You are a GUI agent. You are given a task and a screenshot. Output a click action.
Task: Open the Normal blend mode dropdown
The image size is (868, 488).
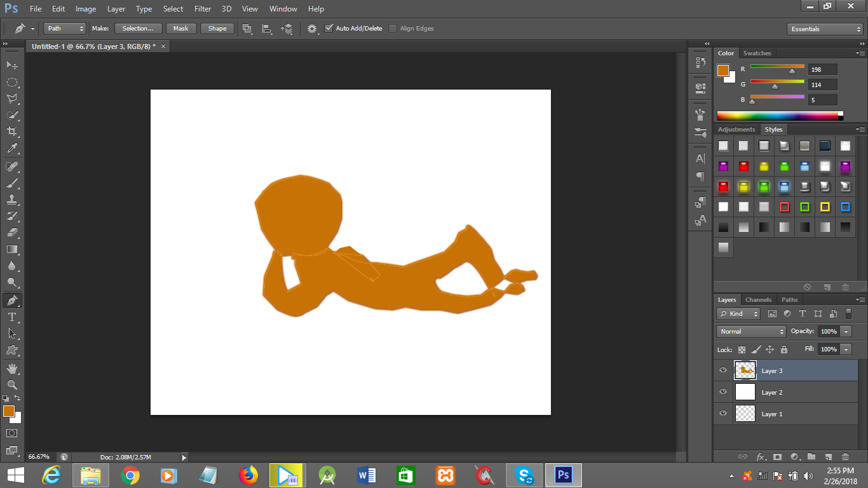(752, 332)
